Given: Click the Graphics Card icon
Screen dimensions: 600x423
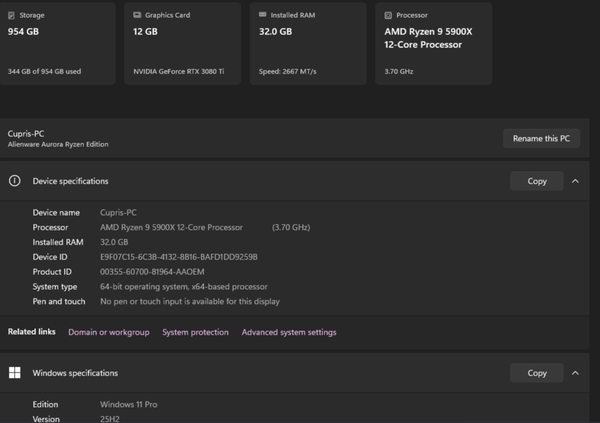Looking at the screenshot, I should pyautogui.click(x=138, y=16).
